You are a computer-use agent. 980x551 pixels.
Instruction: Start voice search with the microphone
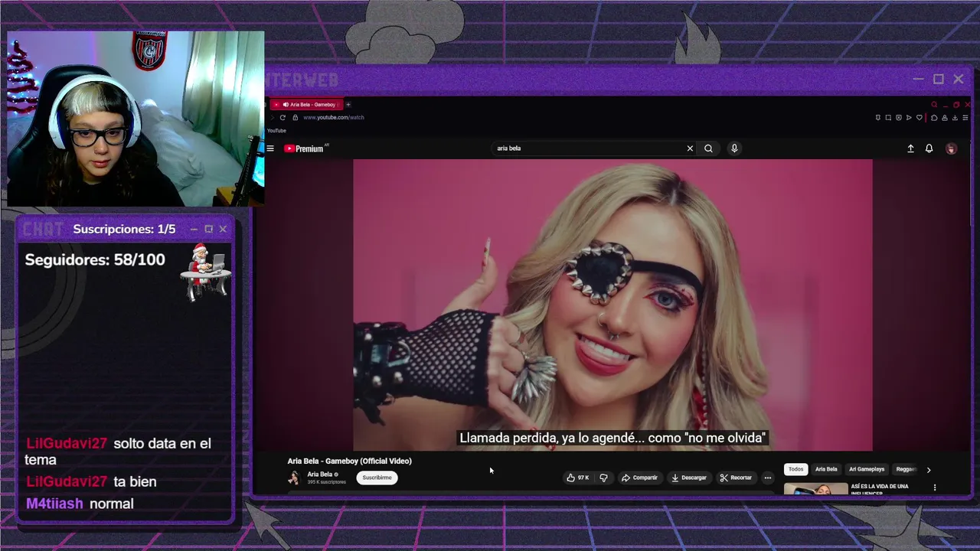tap(734, 148)
